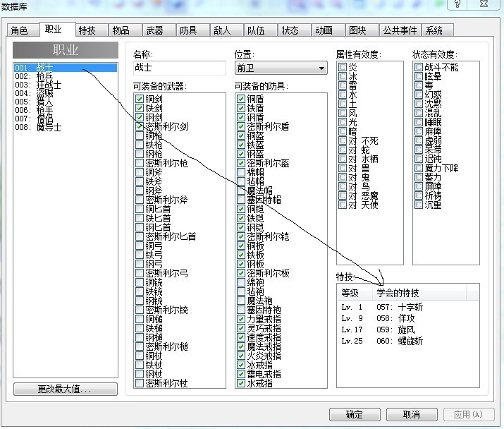This screenshot has width=504, height=429.
Task: Click the 学会的特技 column header
Action: pos(419,293)
